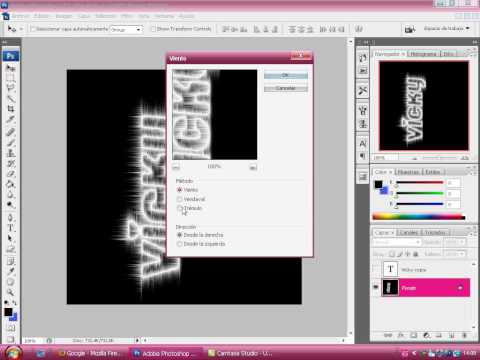Screen dimensions: 480x360
Task: Zoom out the Viento preview with minus button
Action: pyautogui.click(x=176, y=167)
